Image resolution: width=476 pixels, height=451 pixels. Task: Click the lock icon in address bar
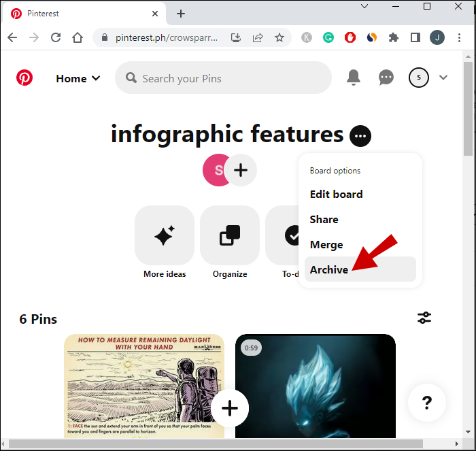[x=105, y=37]
